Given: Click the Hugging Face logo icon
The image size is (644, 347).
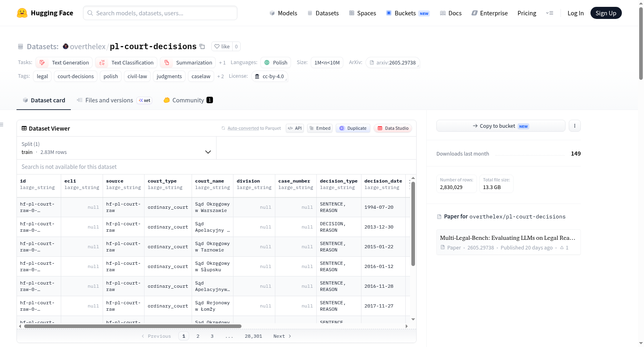Looking at the screenshot, I should click(x=22, y=13).
